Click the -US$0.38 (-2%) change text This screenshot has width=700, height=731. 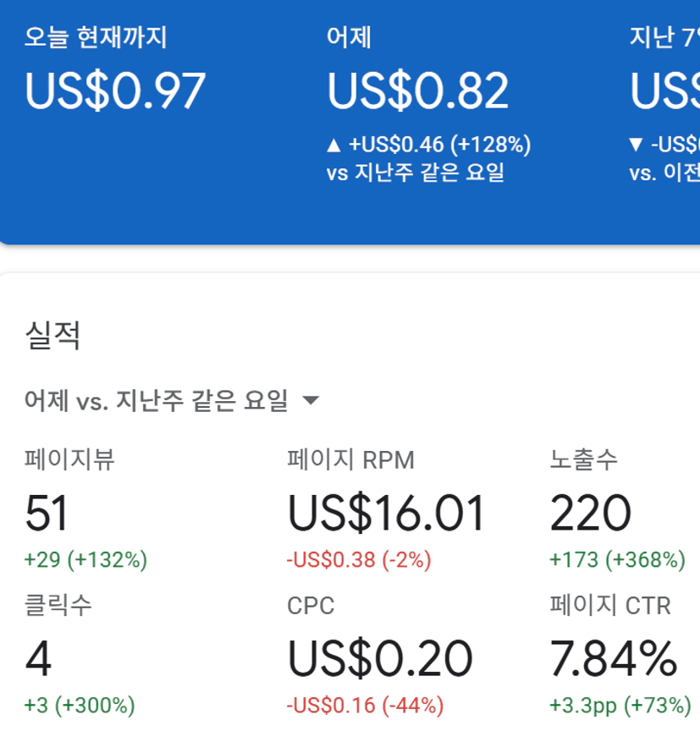coord(360,559)
